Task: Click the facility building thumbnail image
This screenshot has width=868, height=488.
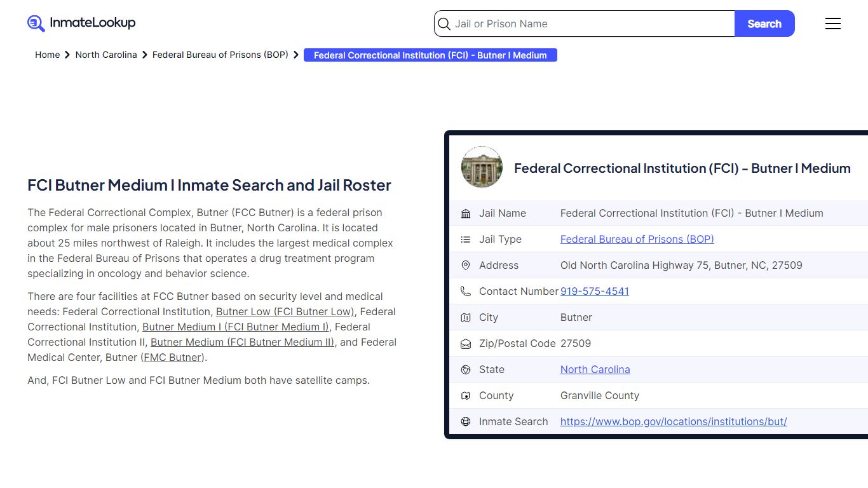Action: (482, 167)
